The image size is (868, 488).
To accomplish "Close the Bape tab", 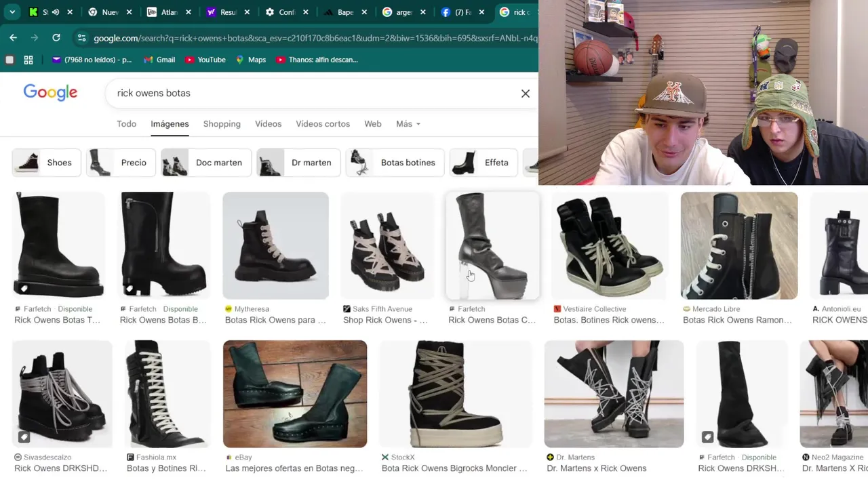I will tap(365, 12).
